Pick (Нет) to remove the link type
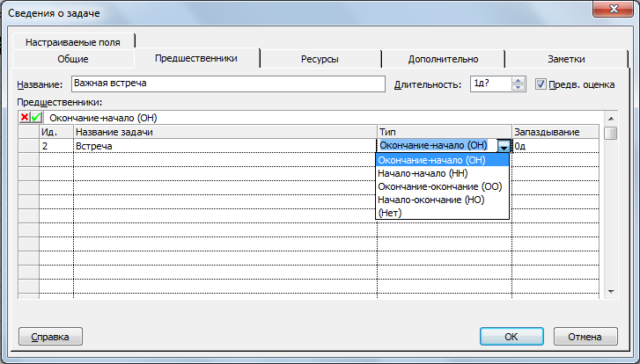 (442, 213)
